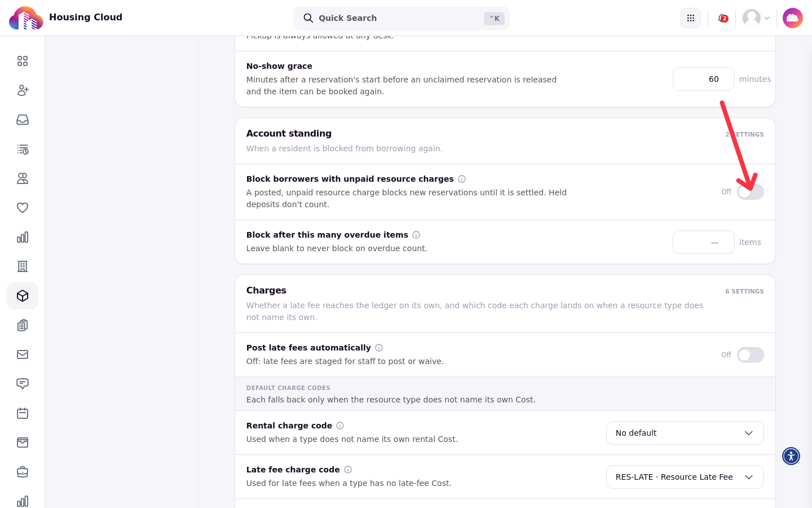The image size is (812, 508).
Task: Click the Charges section heading
Action: click(266, 291)
